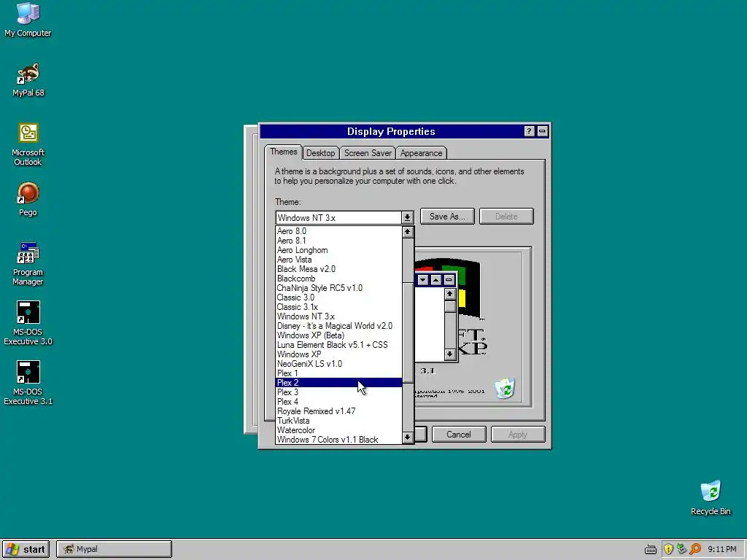Open the MyPal 68 browser shortcut
The image size is (747, 560).
[28, 80]
